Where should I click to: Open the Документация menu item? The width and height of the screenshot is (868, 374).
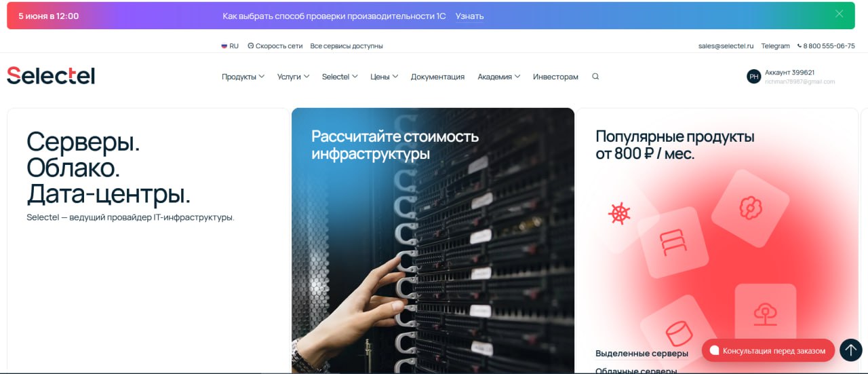click(437, 77)
